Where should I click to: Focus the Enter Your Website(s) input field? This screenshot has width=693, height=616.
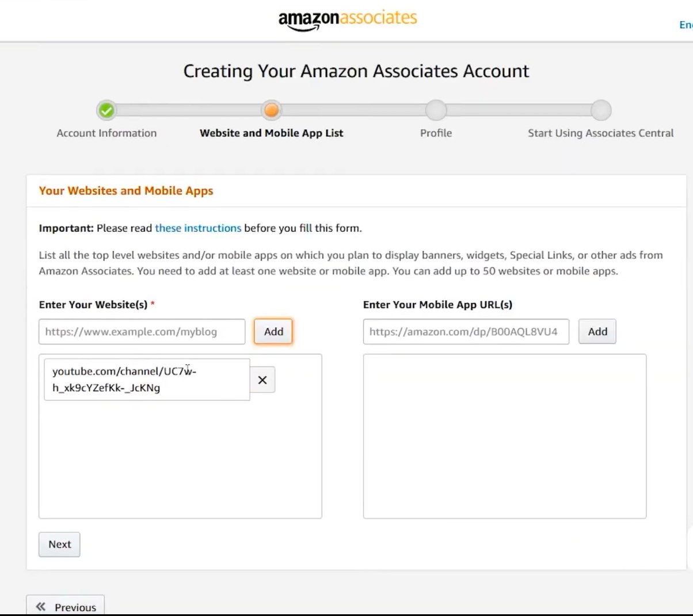(142, 332)
